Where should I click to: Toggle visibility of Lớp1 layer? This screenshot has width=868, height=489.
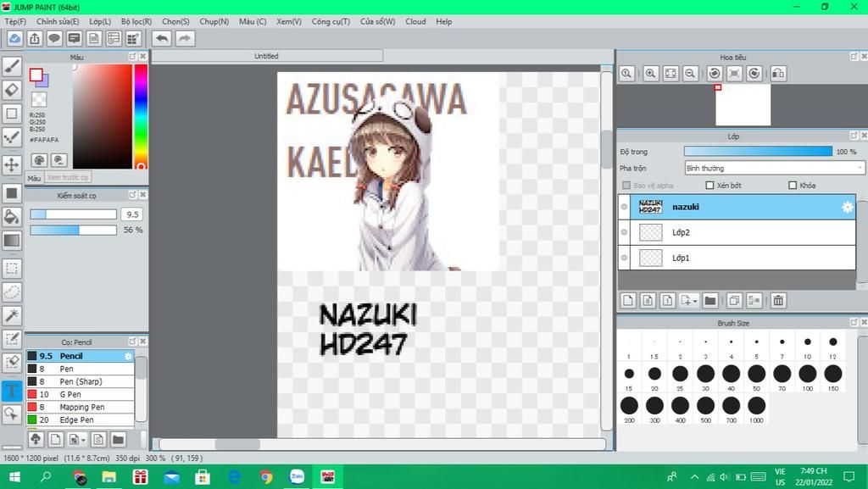[625, 258]
